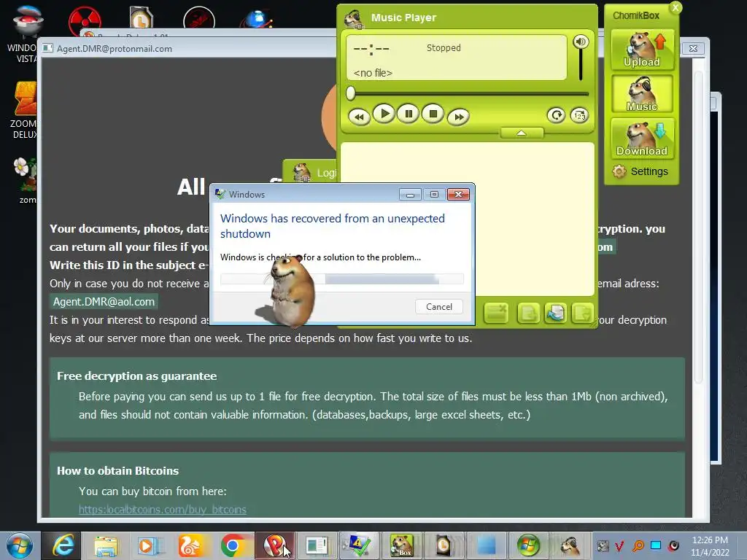Open the Windows Start menu
The width and height of the screenshot is (747, 560).
pos(20,545)
